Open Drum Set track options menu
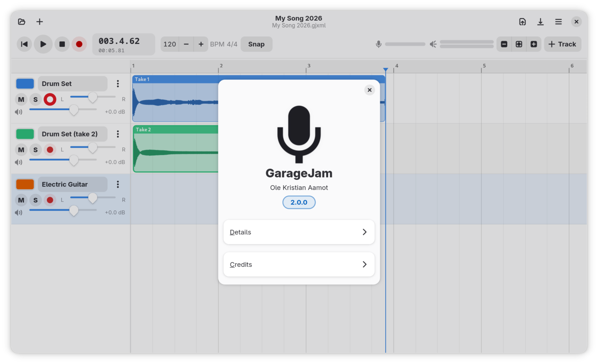 coord(118,84)
